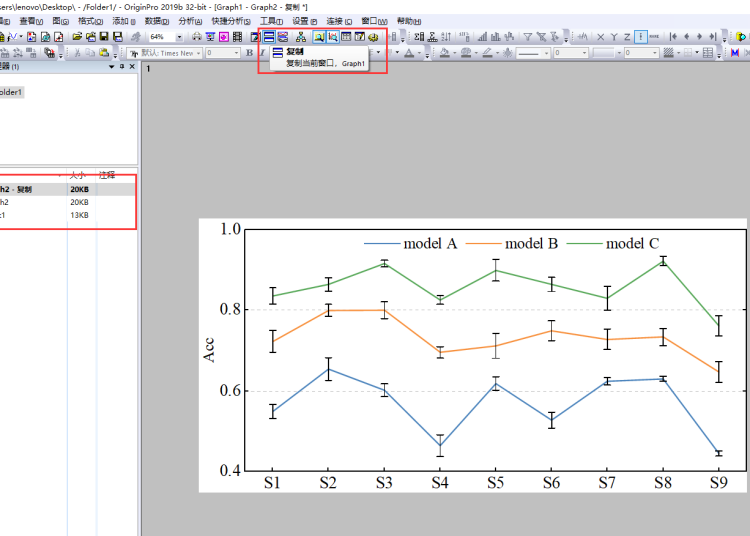Click the Duplicate window toolbar icon
Viewport: 750px width, 536px height.
click(269, 37)
